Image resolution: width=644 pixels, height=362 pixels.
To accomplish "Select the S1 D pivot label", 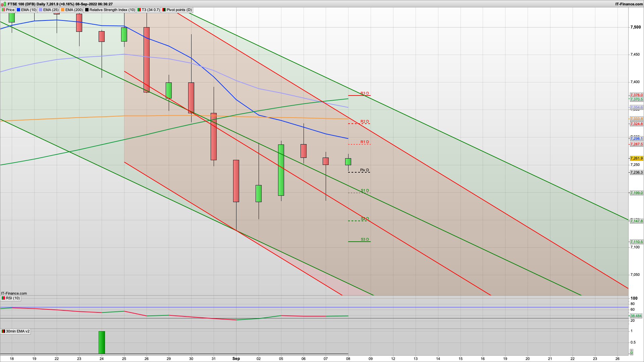I will 365,190.
